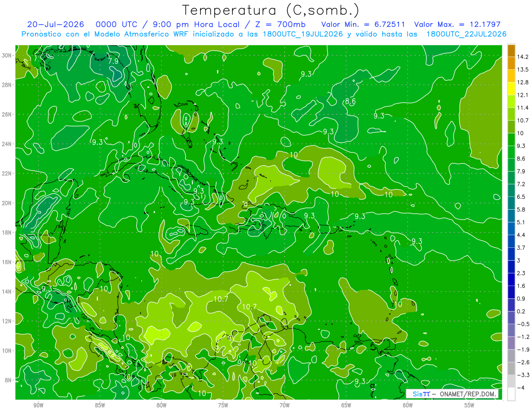Pick the gold swatch between 12.8 and 13.5

tap(511, 76)
